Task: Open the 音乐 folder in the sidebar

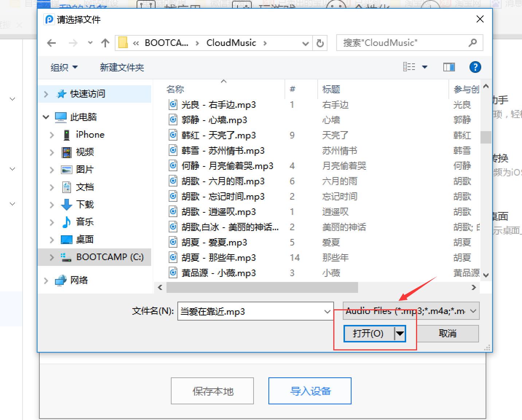Action: click(x=84, y=222)
